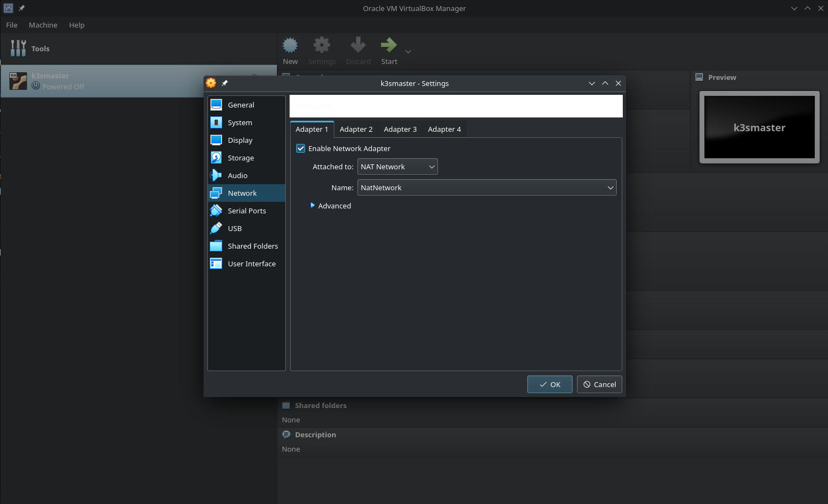
Task: Click the green Start arrow icon
Action: (x=389, y=45)
